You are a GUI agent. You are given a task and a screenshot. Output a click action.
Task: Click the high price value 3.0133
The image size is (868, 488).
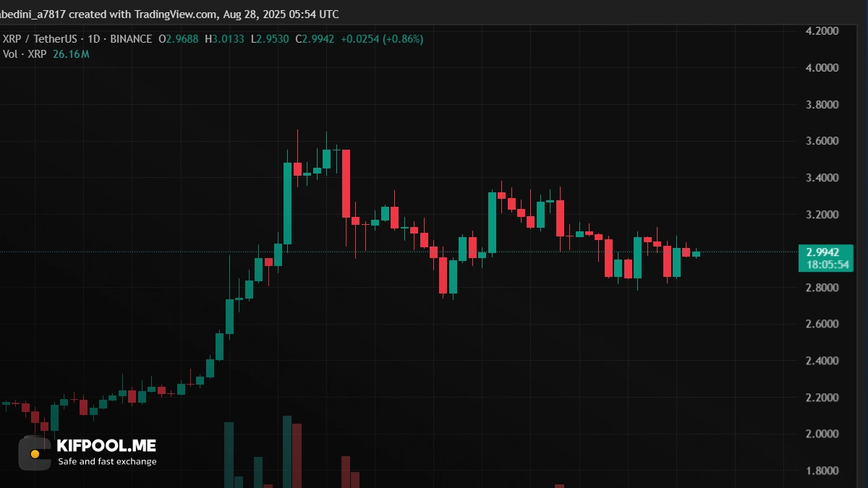tap(229, 39)
